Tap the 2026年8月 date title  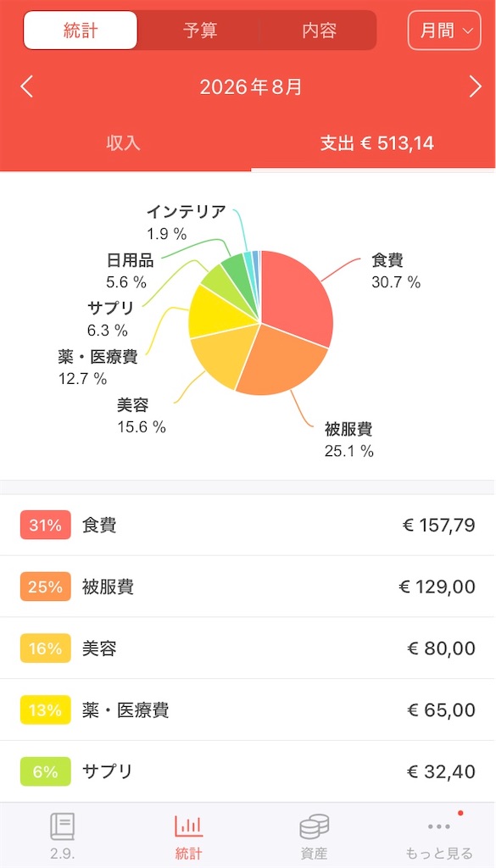coord(251,87)
